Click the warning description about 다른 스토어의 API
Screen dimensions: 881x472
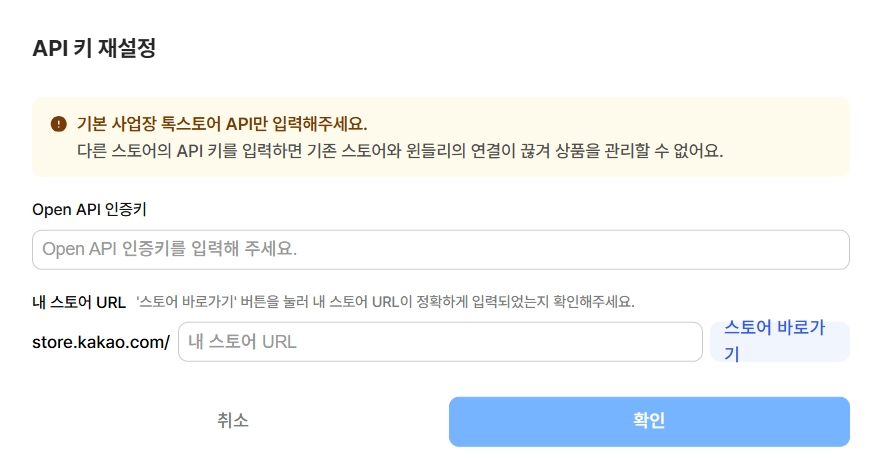coord(400,151)
